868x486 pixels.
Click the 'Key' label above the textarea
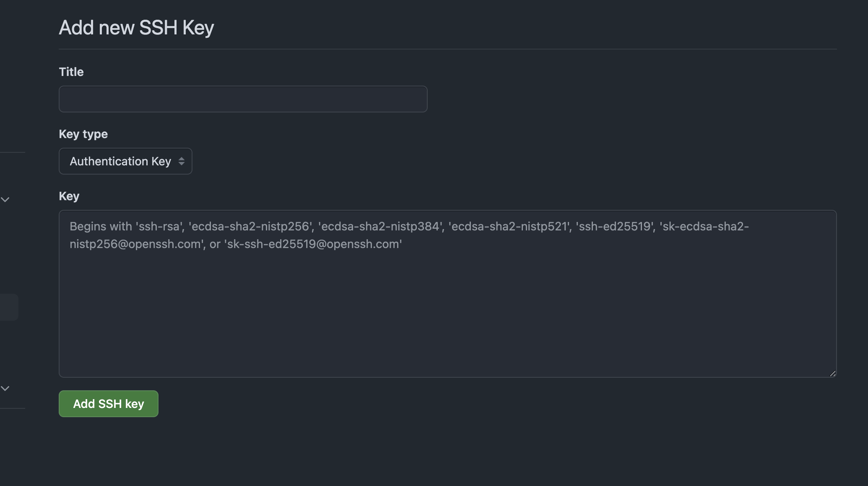point(69,196)
